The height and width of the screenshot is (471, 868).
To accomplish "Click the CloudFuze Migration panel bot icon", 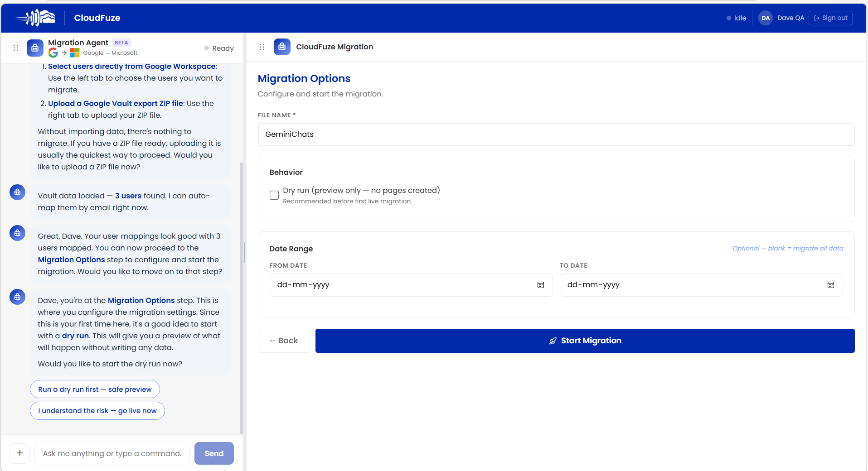I will pyautogui.click(x=282, y=47).
